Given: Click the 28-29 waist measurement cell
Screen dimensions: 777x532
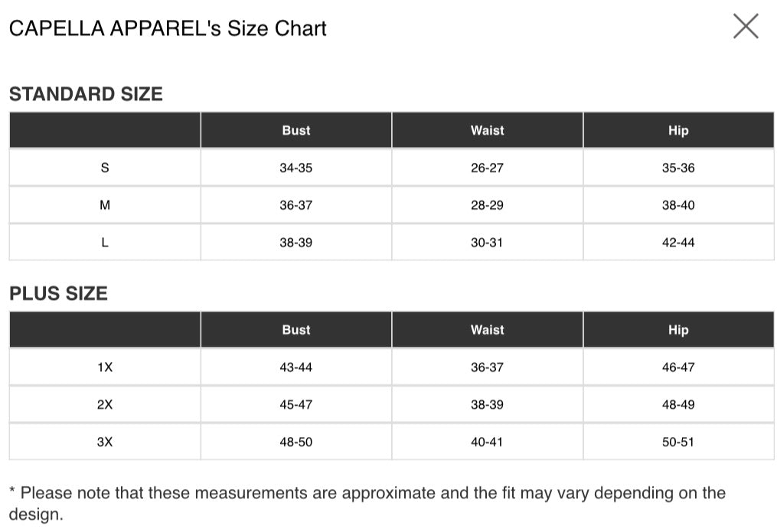Looking at the screenshot, I should pyautogui.click(x=487, y=205).
